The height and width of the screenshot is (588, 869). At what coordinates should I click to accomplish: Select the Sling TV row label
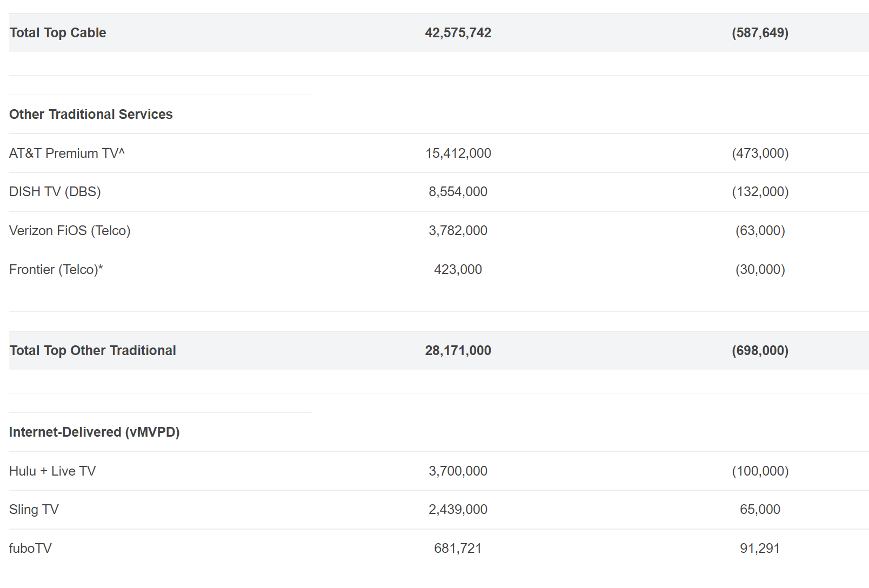[x=34, y=510]
